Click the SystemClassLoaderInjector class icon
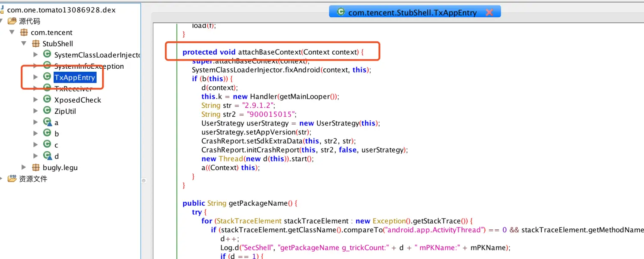The height and width of the screenshot is (259, 644). (47, 54)
